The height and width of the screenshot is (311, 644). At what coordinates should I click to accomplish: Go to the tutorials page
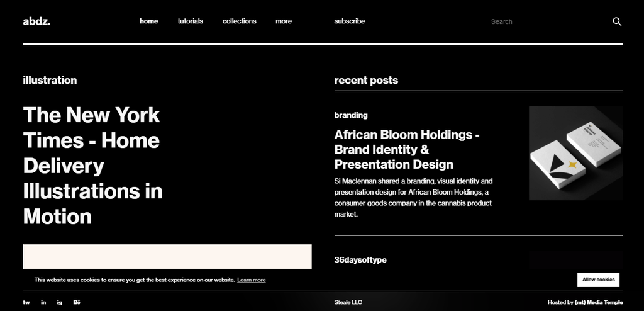[190, 21]
